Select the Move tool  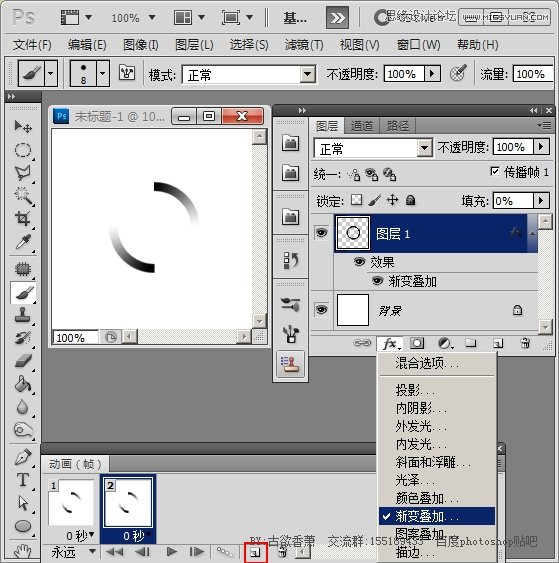coord(23,126)
